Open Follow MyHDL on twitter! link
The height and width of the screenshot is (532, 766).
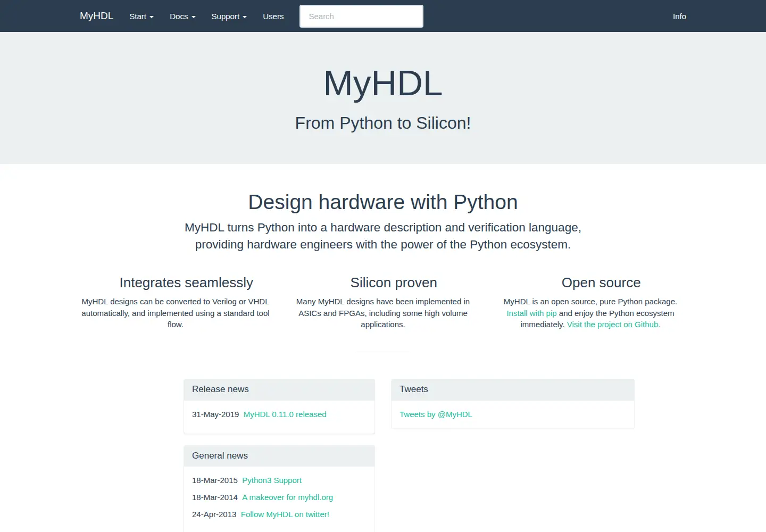pyautogui.click(x=285, y=514)
